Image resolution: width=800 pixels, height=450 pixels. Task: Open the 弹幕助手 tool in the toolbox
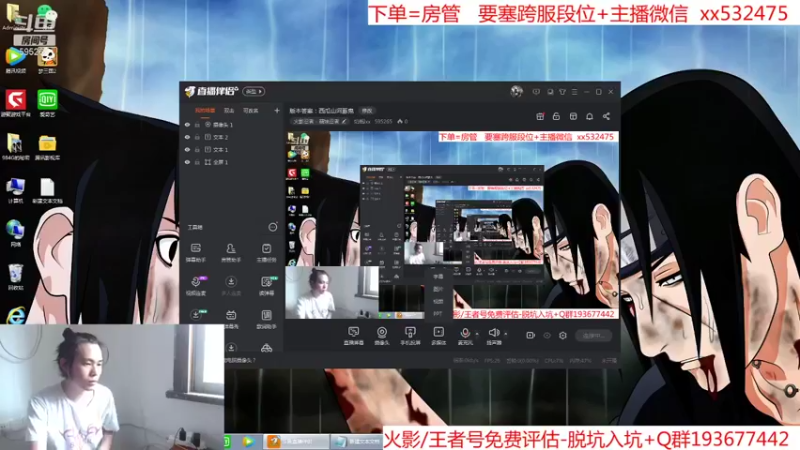coord(196,252)
